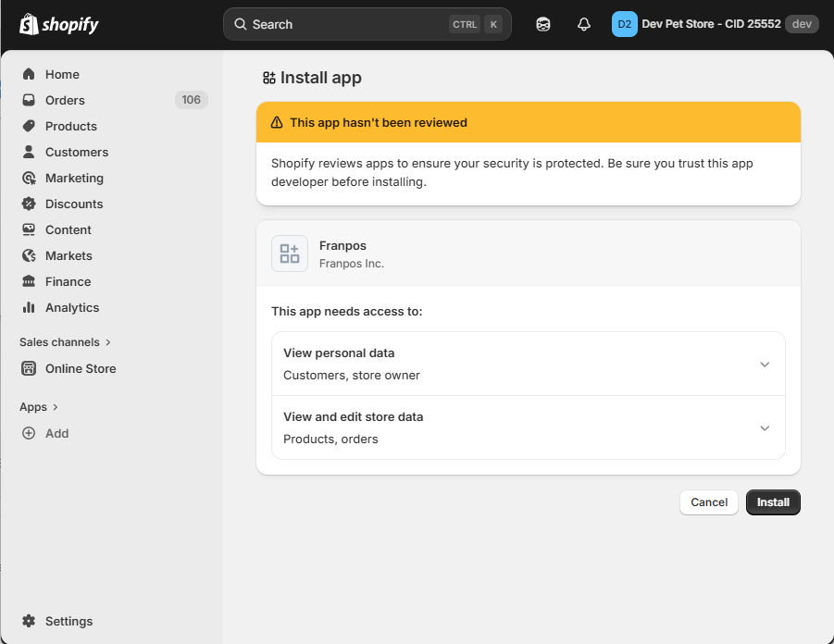Click the Add apps plus icon
The width and height of the screenshot is (834, 644).
pos(29,433)
